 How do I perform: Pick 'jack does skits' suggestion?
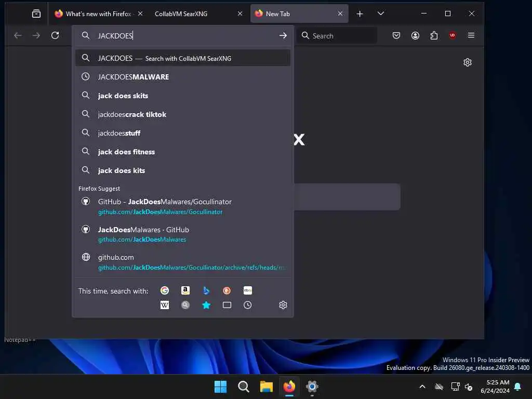point(183,96)
